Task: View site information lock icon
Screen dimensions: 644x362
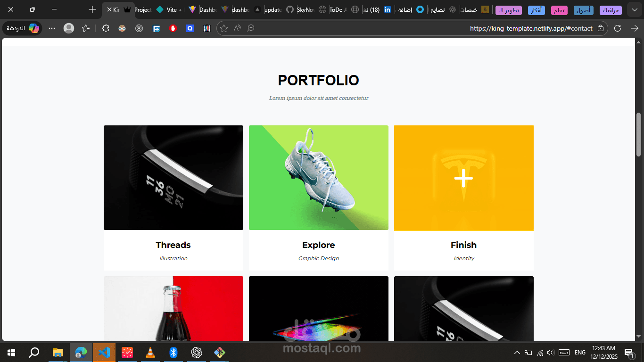Action: [601, 28]
